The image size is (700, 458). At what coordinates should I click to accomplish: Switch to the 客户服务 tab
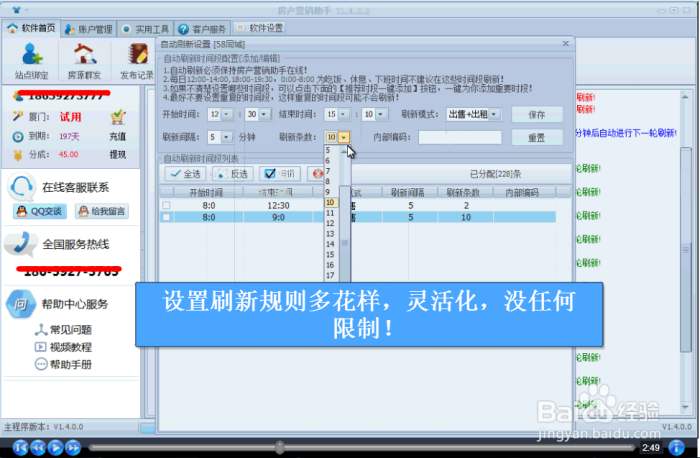pos(203,29)
